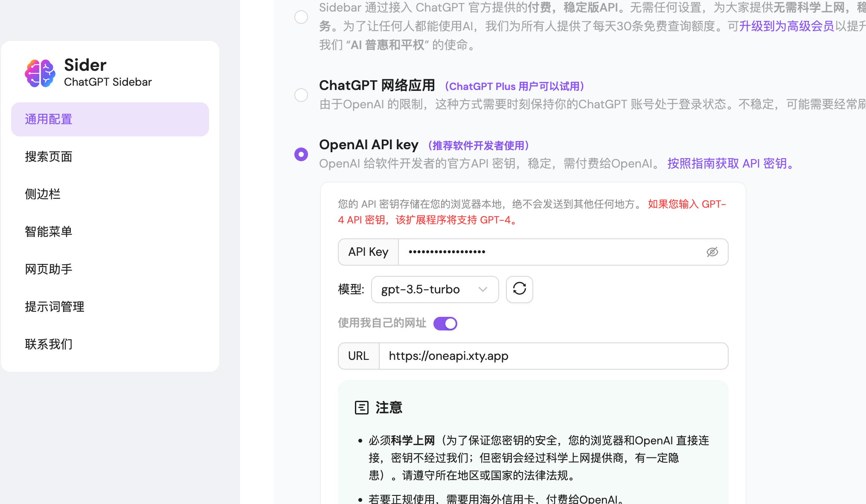This screenshot has width=866, height=504.
Task: Select the Sidebar 付费稳定版 API option
Action: (x=301, y=17)
